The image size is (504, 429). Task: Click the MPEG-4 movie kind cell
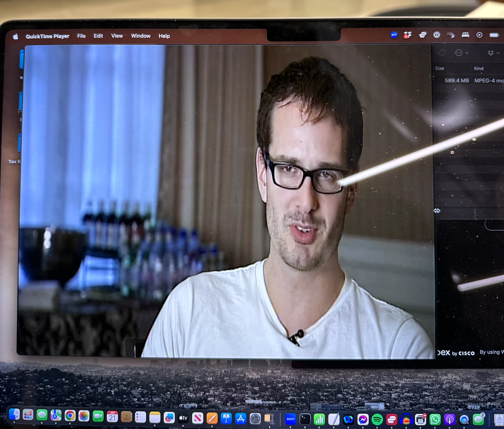tap(489, 81)
